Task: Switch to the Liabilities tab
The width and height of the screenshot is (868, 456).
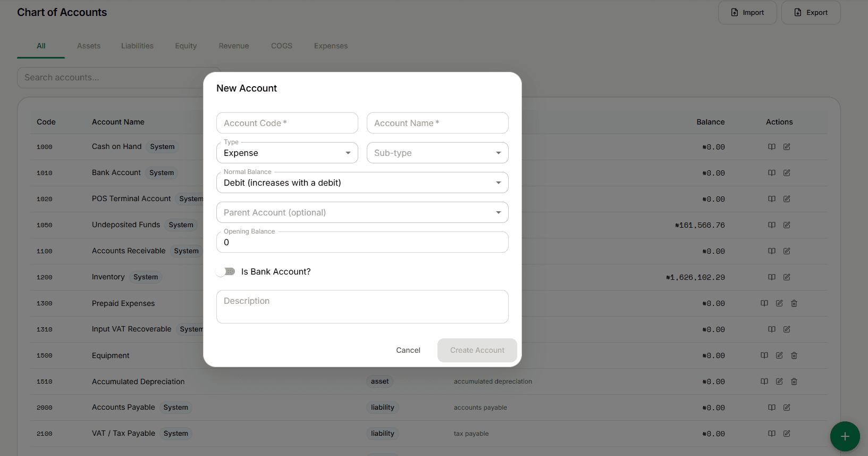Action: [x=137, y=46]
